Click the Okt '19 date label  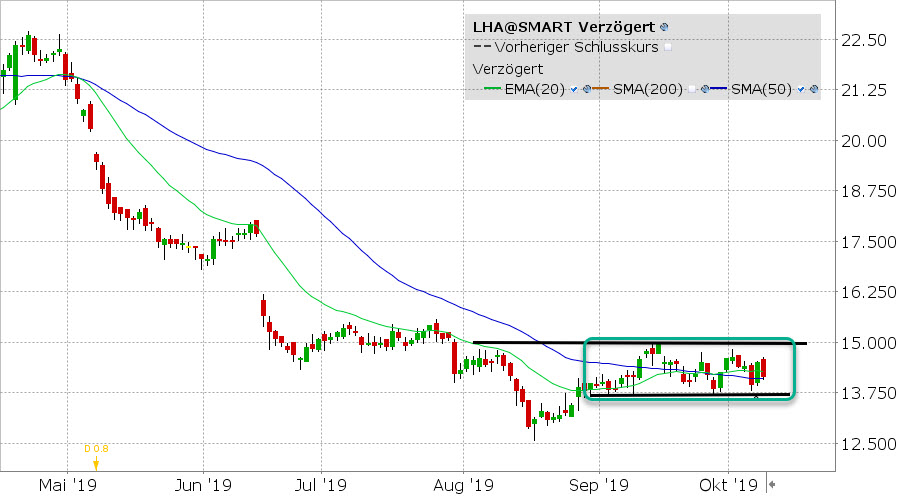pos(728,485)
